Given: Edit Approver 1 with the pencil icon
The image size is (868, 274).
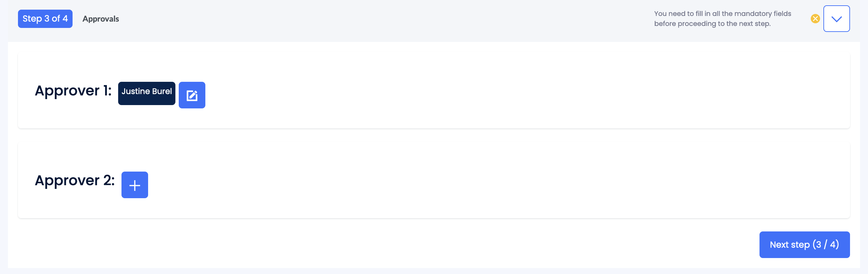Looking at the screenshot, I should (192, 95).
